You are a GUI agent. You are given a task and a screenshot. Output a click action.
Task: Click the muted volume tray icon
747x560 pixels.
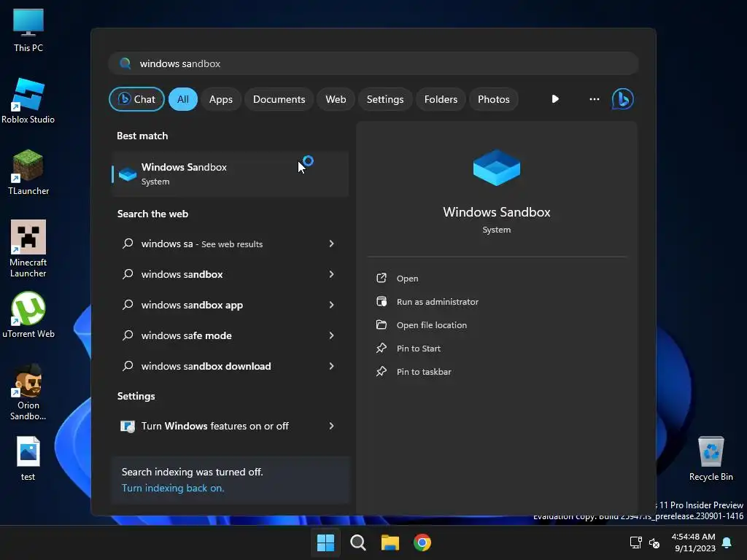[654, 542]
